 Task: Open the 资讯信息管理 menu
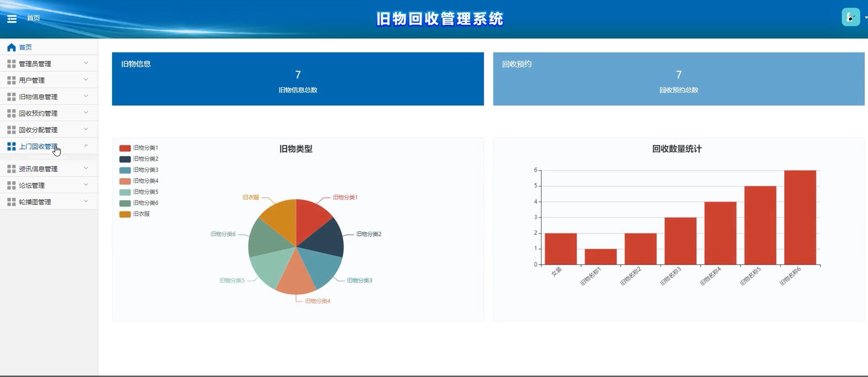tap(49, 169)
